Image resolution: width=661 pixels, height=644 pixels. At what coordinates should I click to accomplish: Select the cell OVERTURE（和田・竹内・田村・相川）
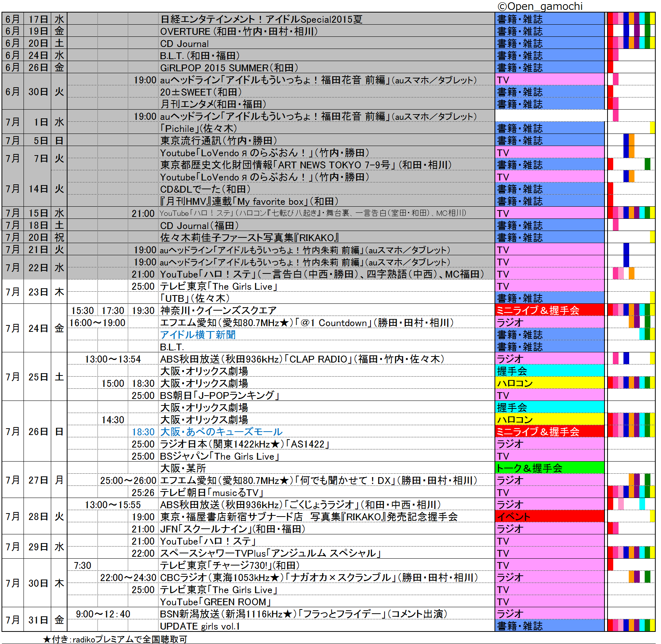coord(327,31)
